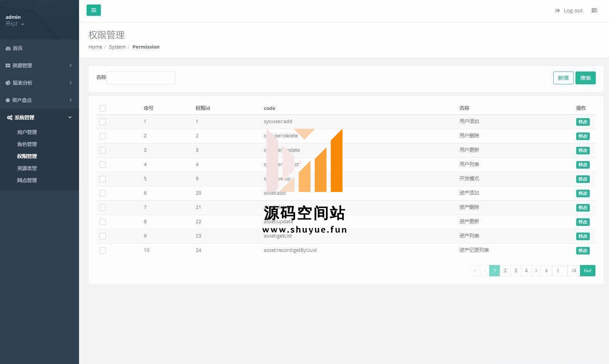Click 修改 for the 开发模式 row
Image resolution: width=609 pixels, height=364 pixels.
pyautogui.click(x=583, y=179)
